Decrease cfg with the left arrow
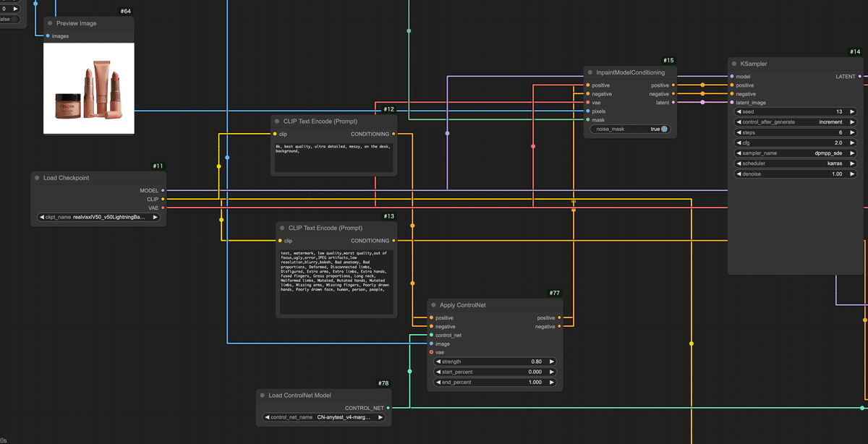The image size is (868, 444). [739, 143]
